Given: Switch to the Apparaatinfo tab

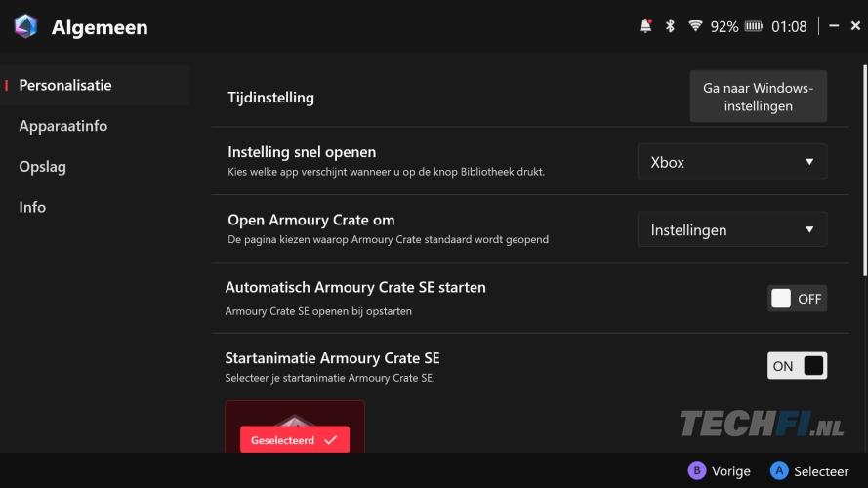Looking at the screenshot, I should 63,126.
